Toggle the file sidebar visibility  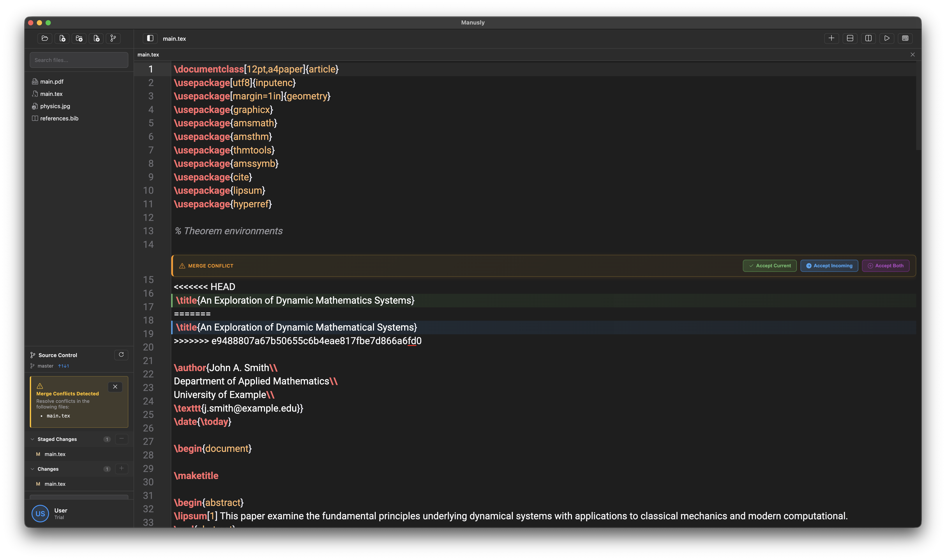[150, 38]
